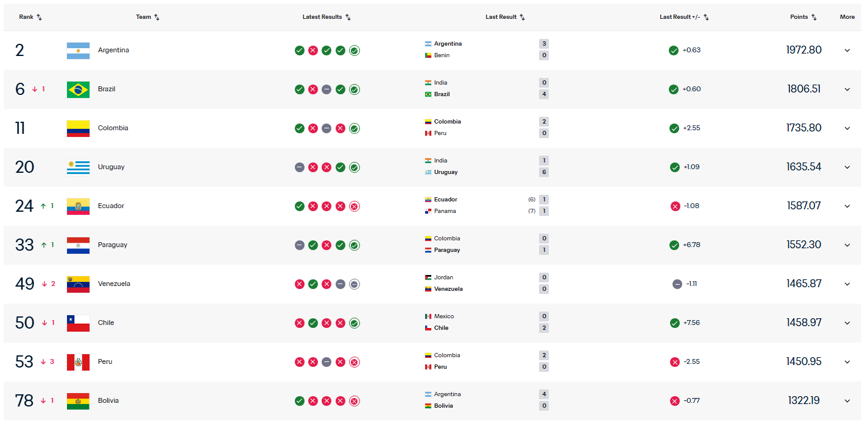Click the Bolivia team flag in Team column
The image size is (868, 429).
pyautogui.click(x=78, y=401)
